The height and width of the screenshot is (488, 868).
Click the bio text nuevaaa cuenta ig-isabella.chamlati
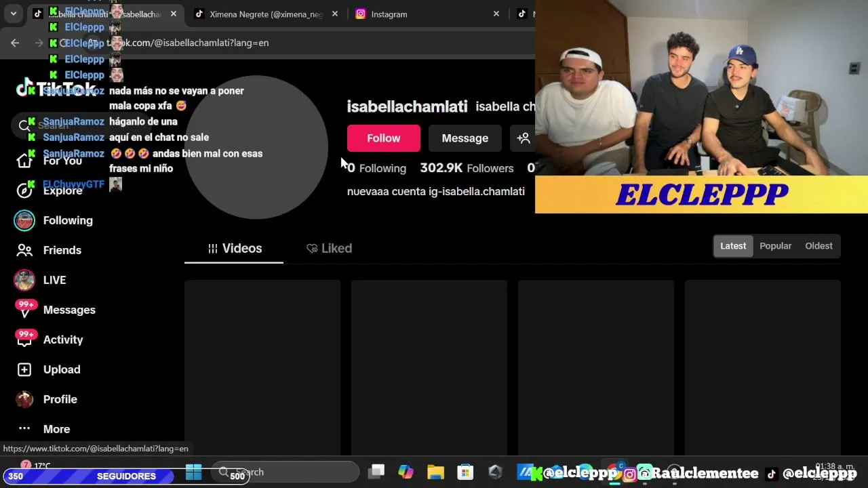[x=436, y=191]
